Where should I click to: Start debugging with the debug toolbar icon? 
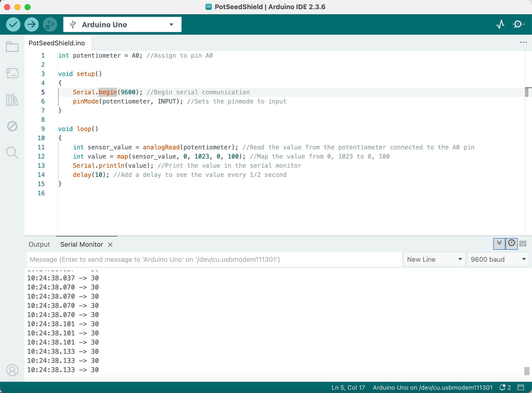[50, 24]
